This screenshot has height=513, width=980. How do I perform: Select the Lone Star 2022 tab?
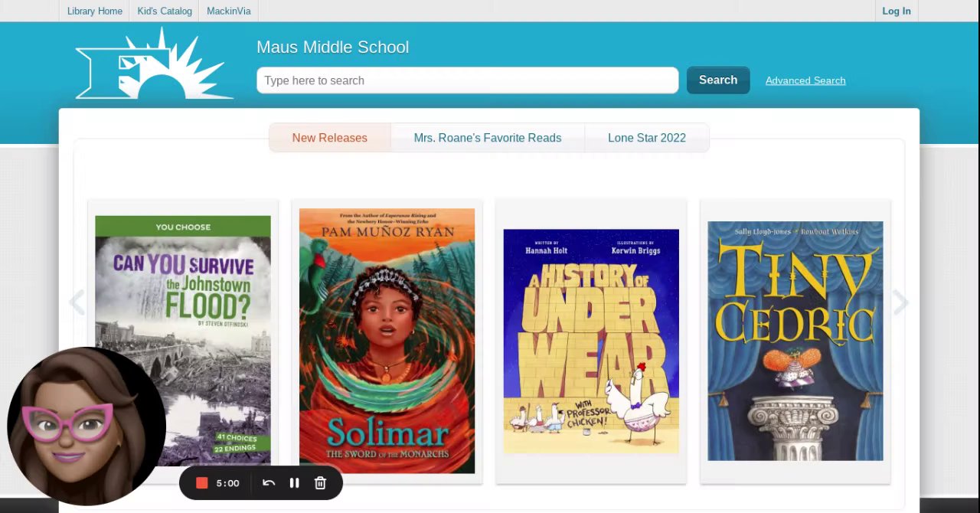point(647,138)
